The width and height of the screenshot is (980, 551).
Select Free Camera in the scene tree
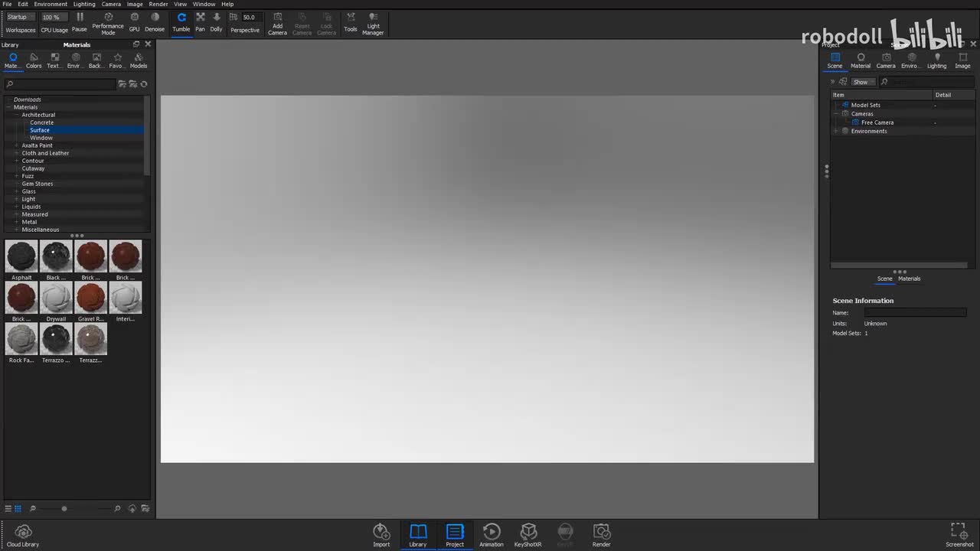(x=877, y=122)
